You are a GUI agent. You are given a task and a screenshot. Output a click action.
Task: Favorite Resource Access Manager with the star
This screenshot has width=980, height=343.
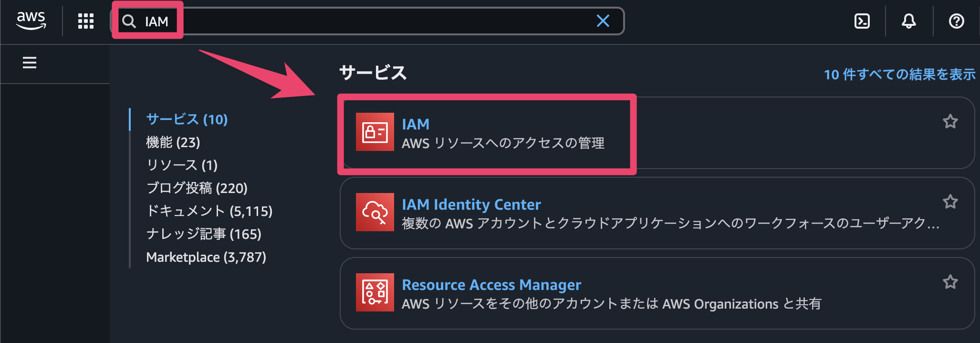(950, 282)
